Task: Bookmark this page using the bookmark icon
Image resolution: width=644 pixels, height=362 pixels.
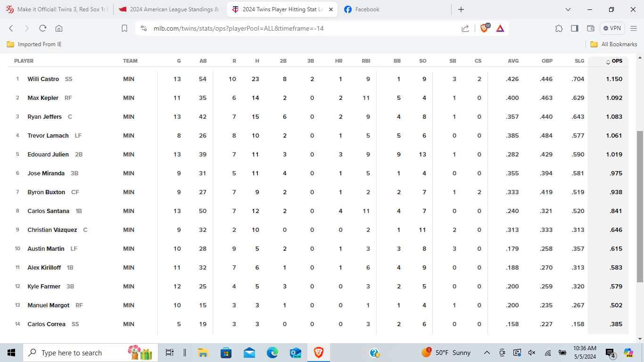Action: coord(124,28)
